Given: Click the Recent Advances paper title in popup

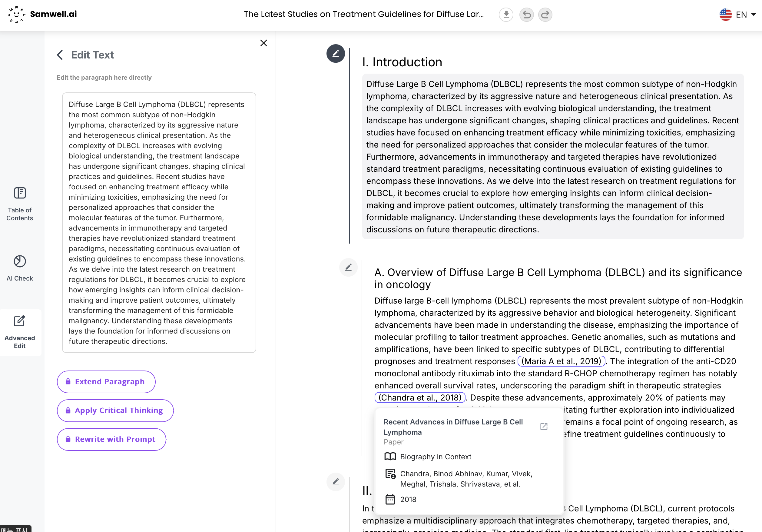Looking at the screenshot, I should pos(453,427).
